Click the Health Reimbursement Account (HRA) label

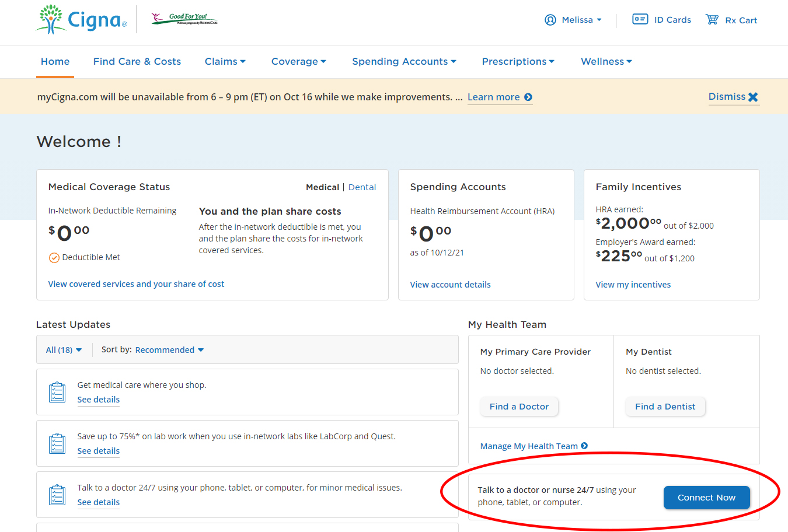point(482,211)
